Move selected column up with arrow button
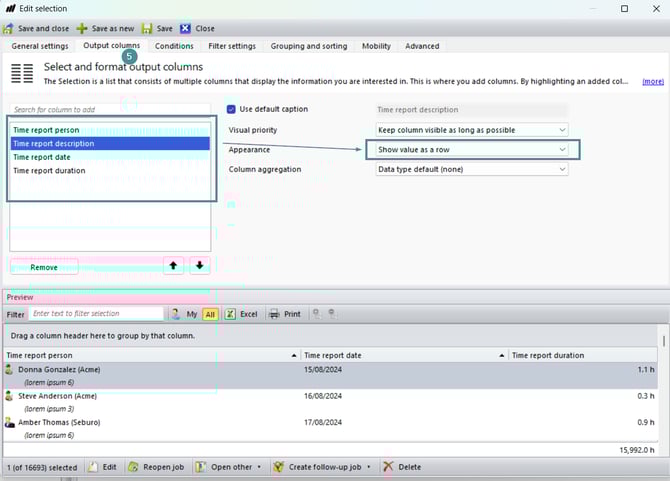The width and height of the screenshot is (670, 481). point(174,266)
